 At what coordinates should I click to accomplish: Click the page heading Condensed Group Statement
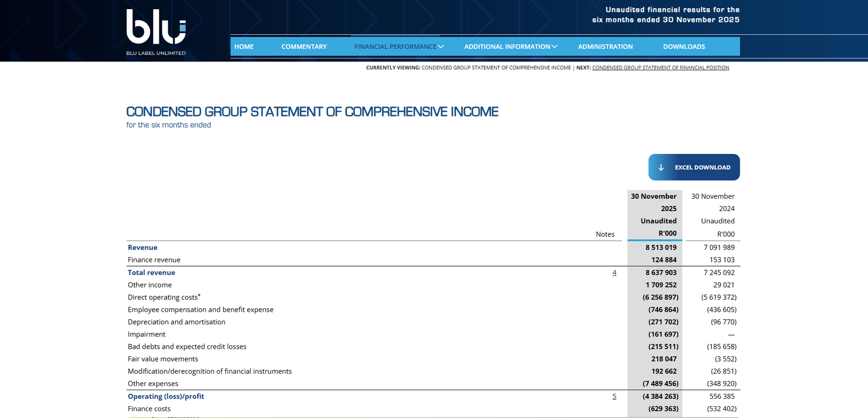pos(312,112)
